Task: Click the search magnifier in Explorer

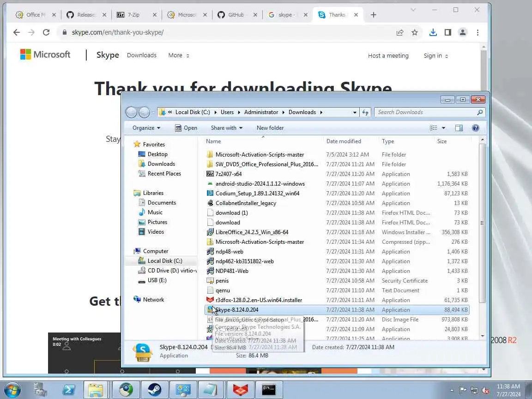Action: 480,112
